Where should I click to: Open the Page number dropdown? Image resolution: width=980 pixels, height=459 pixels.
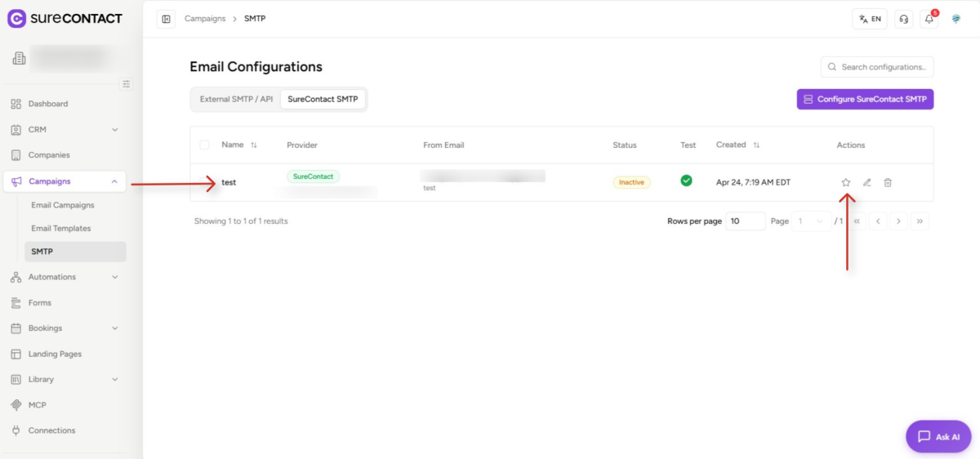pos(810,221)
